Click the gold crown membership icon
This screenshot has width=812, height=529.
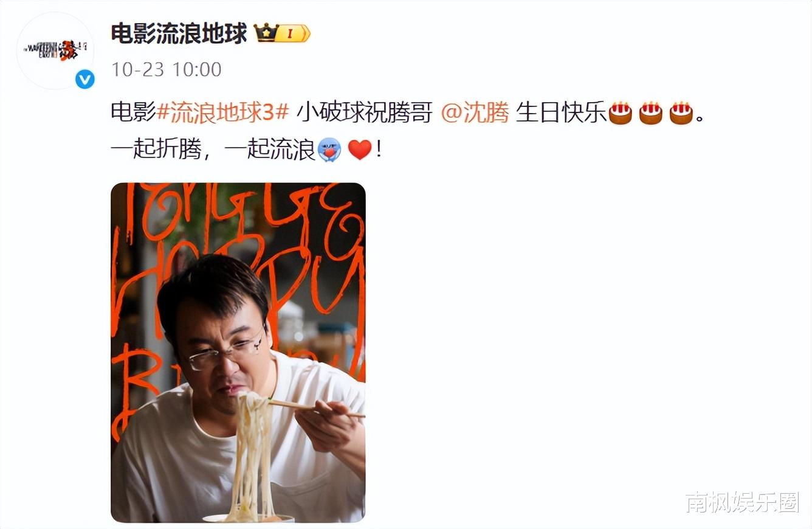point(266,33)
